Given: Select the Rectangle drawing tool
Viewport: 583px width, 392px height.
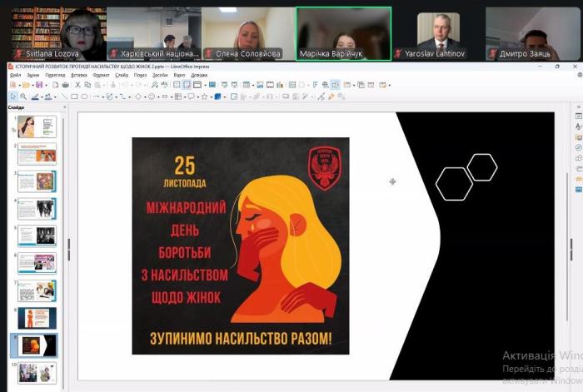Looking at the screenshot, I should click(74, 97).
